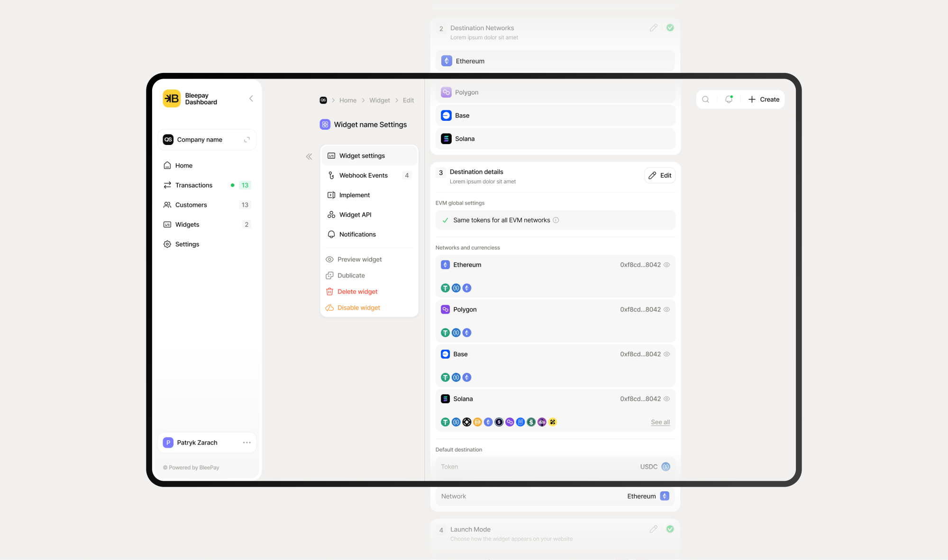This screenshot has height=560, width=948.
Task: Open the default destination Network field
Action: (x=555, y=496)
